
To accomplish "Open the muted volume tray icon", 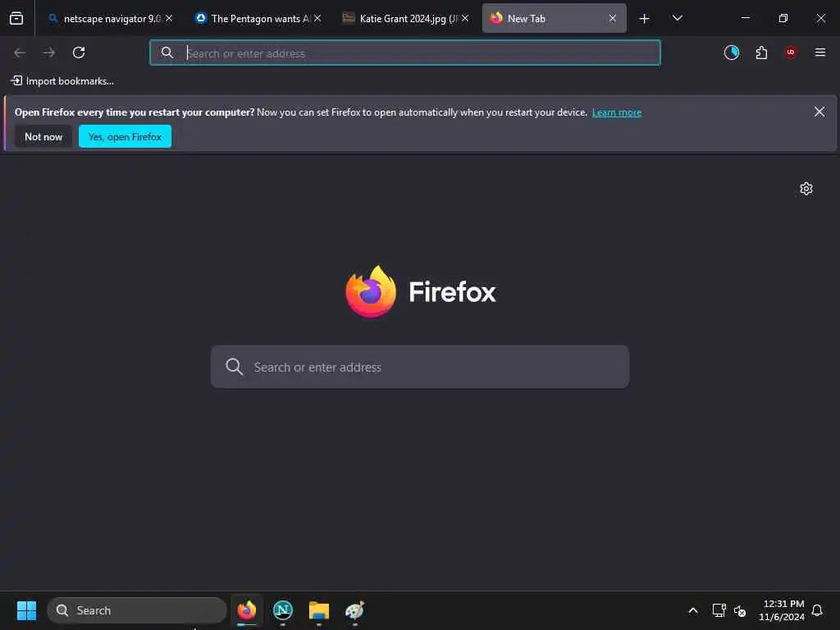I will click(741, 610).
